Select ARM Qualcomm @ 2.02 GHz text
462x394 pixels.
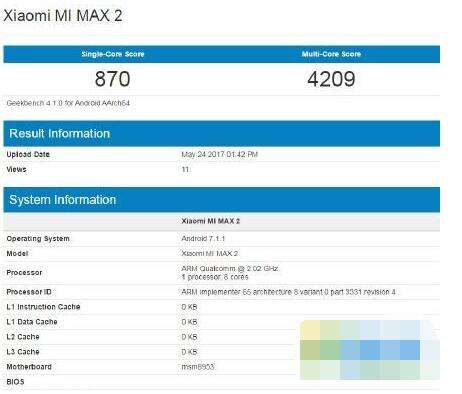[230, 268]
